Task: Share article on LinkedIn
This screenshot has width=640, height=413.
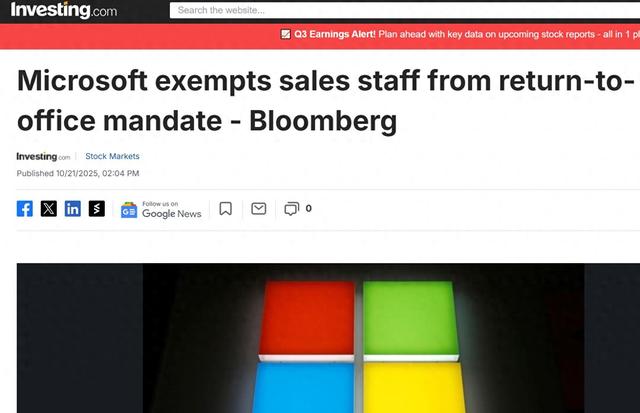Action: (73, 209)
